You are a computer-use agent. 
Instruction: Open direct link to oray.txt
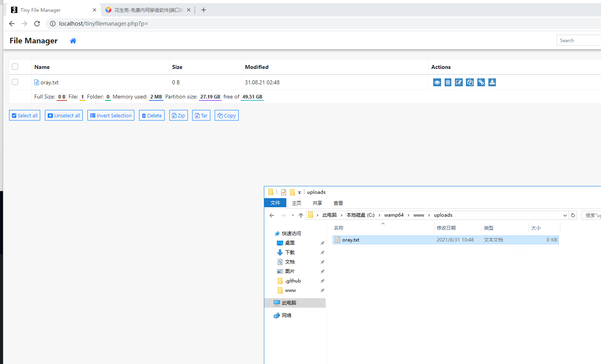click(481, 82)
